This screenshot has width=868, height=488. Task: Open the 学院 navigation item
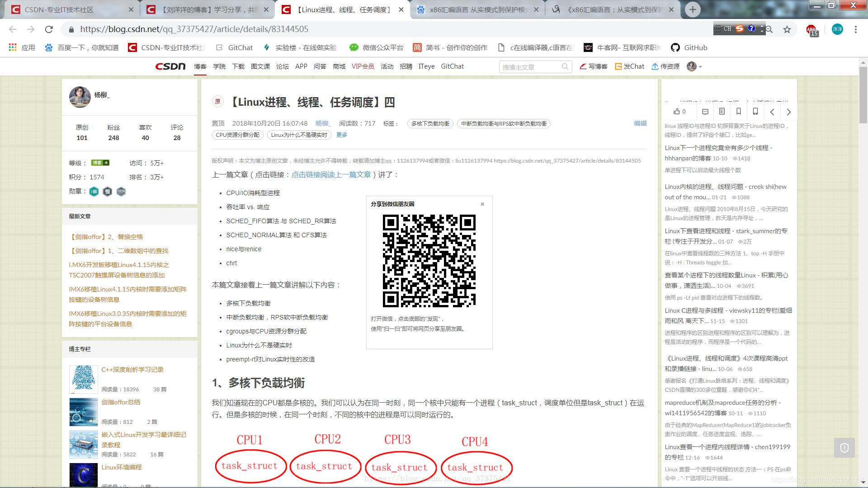tap(219, 66)
